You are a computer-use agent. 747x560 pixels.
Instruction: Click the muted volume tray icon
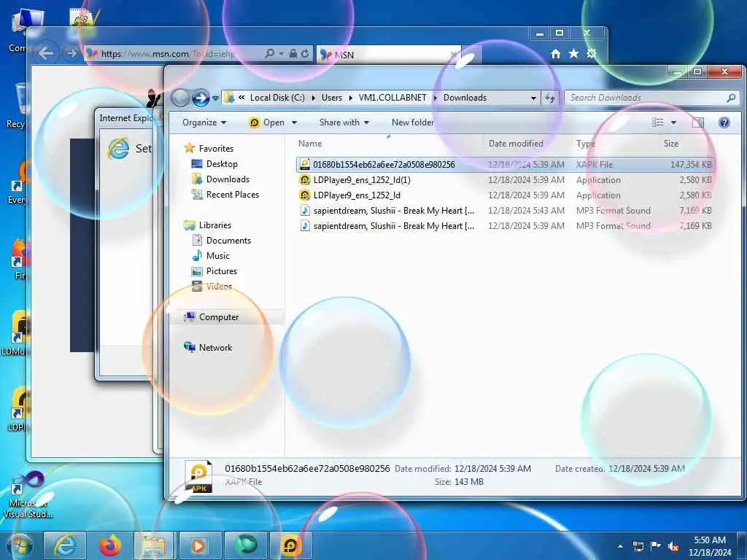pos(673,547)
